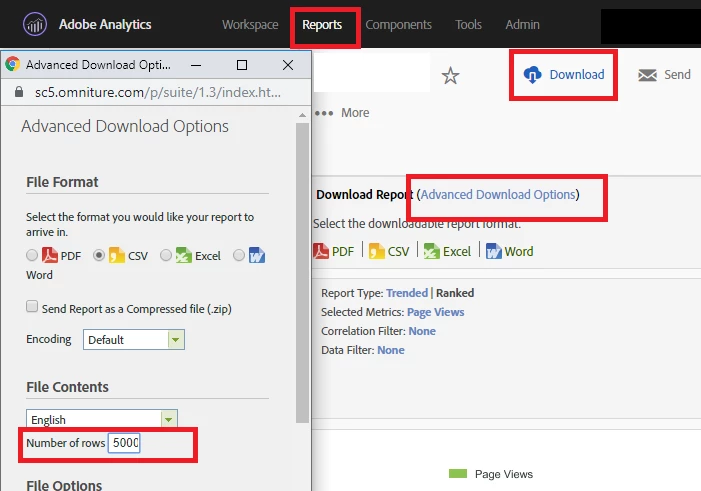Click the Send envelope icon
This screenshot has width=701, height=491.
(x=647, y=75)
